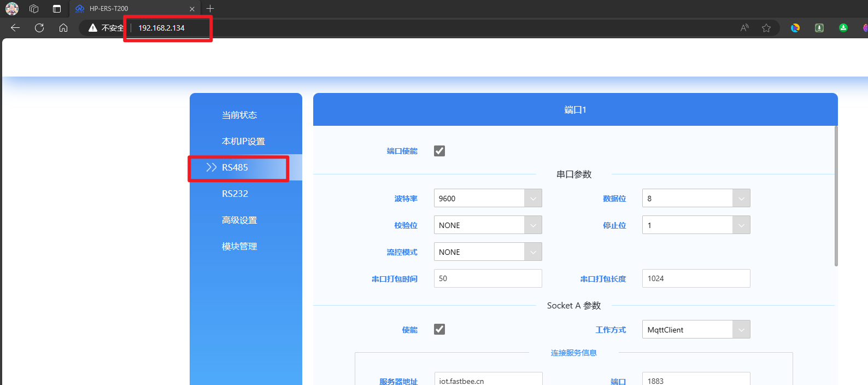Toggle the 端口使能 checkbox
The height and width of the screenshot is (385, 868).
click(x=439, y=151)
